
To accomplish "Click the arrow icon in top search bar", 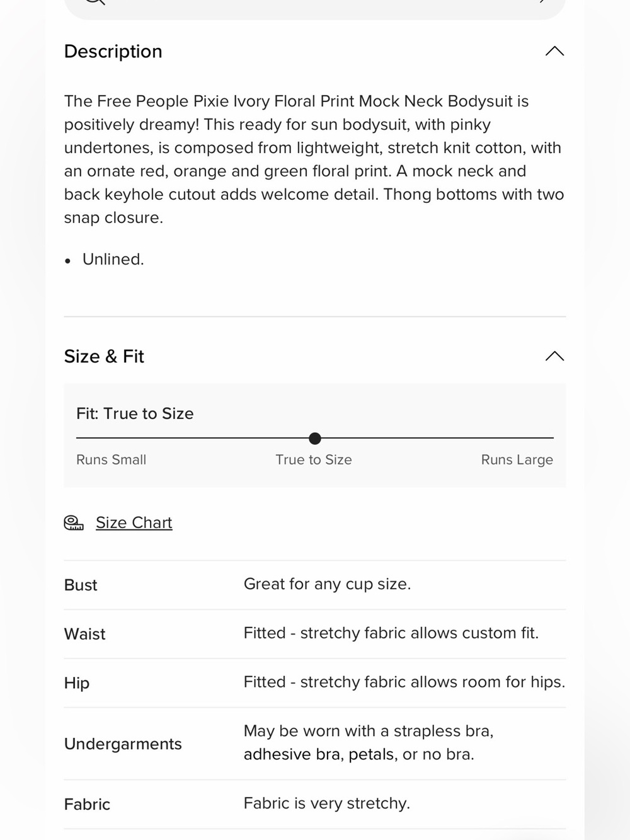I will pos(543,1).
